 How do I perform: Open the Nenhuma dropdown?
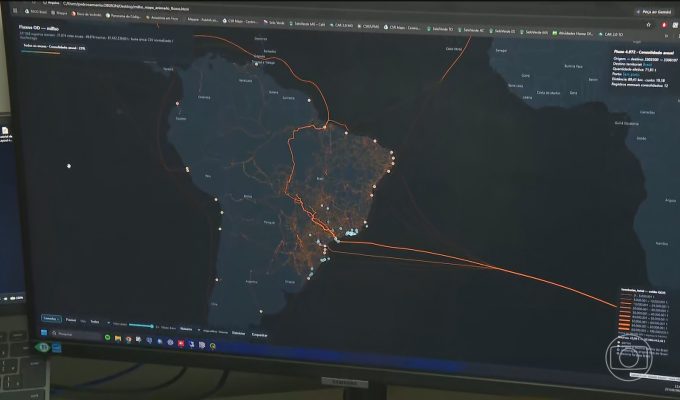pyautogui.click(x=189, y=329)
